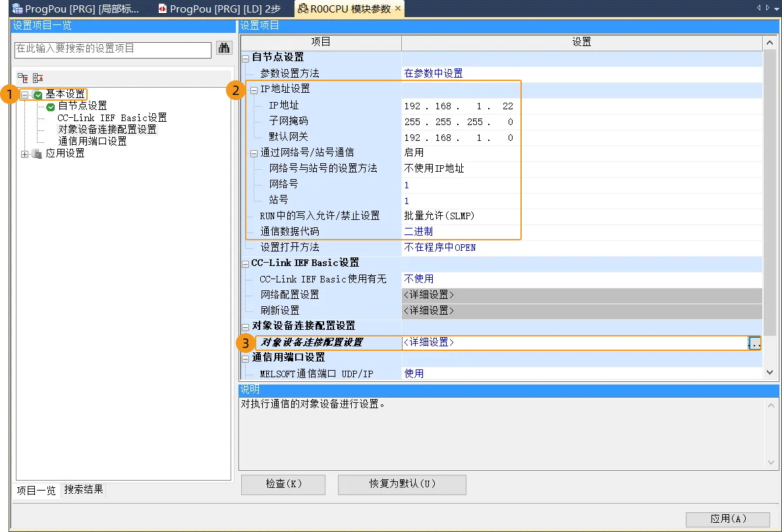Viewport: 782px width, 532px height.
Task: Expand the 应用设置 tree node
Action: [25, 154]
